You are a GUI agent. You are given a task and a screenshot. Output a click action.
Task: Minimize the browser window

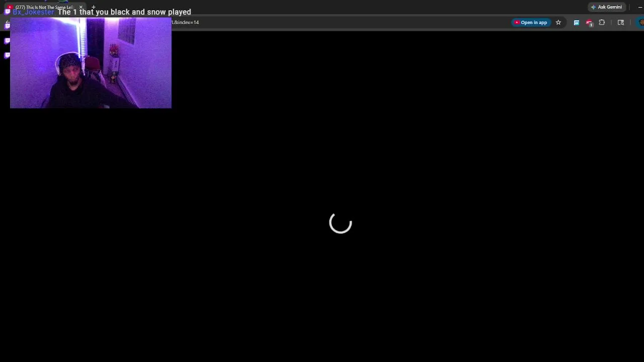tap(640, 7)
